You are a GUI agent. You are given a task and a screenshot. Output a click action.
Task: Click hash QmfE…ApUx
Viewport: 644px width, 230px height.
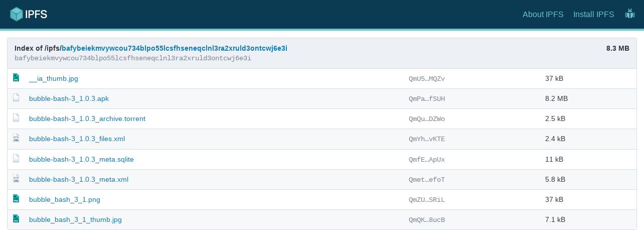427,159
